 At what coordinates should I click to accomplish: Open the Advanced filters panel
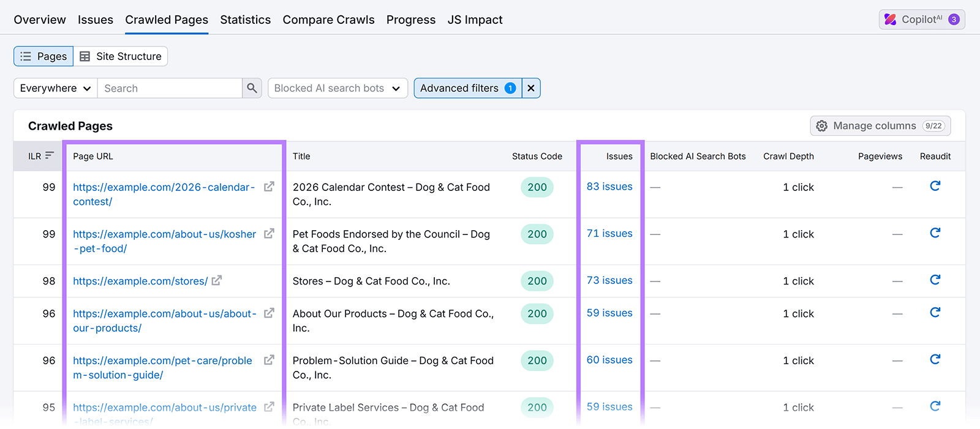point(467,88)
